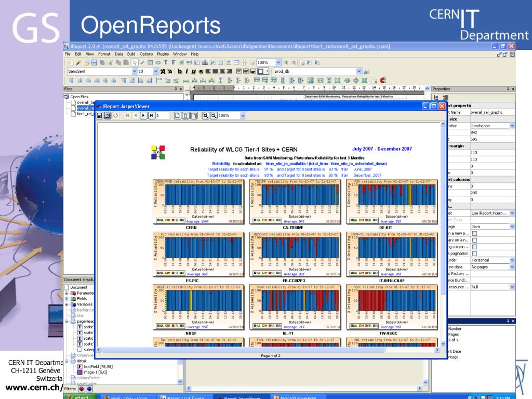The image size is (532, 399).
Task: Expand the Parameters node in Document tree
Action: 67,293
